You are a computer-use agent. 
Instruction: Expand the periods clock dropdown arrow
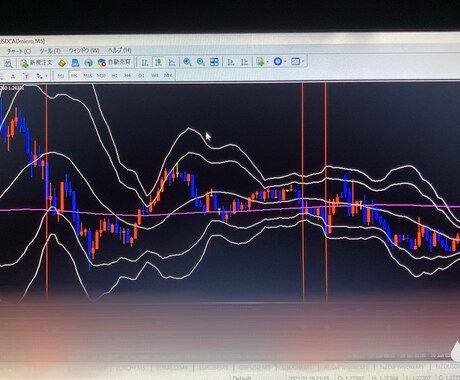[285, 61]
